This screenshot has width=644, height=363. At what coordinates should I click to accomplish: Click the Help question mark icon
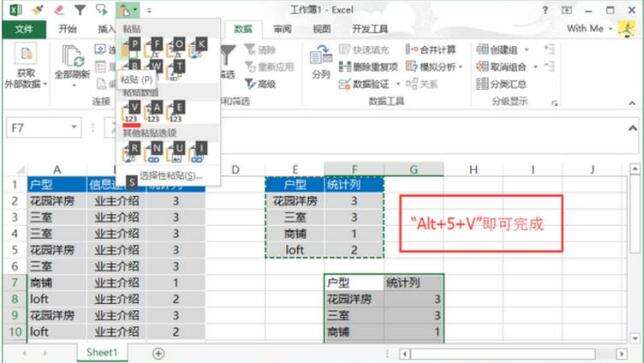coord(545,10)
